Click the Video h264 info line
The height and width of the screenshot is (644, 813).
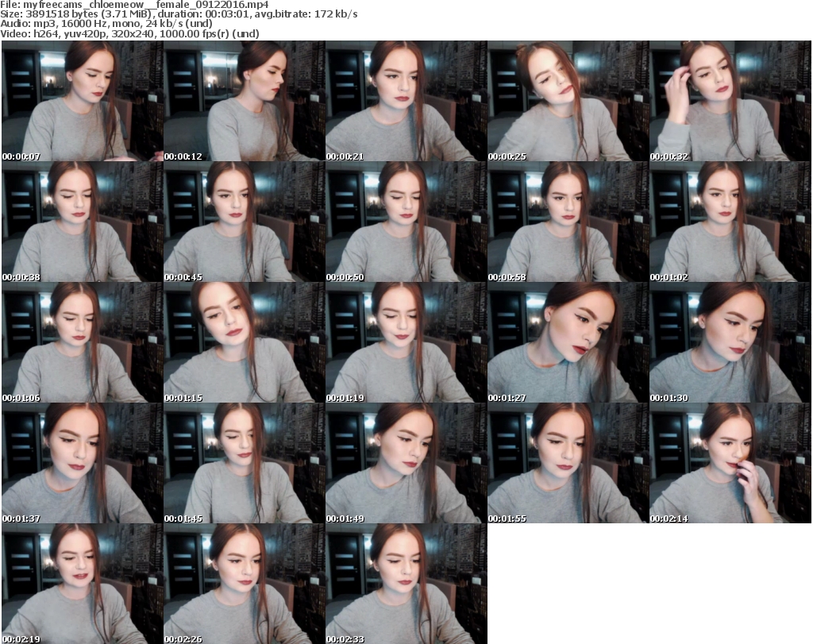[x=129, y=33]
